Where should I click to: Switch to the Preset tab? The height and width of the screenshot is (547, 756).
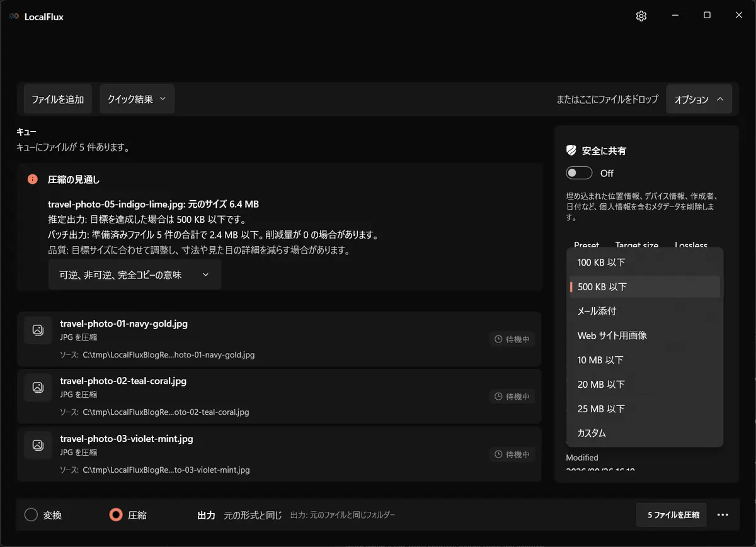(587, 244)
